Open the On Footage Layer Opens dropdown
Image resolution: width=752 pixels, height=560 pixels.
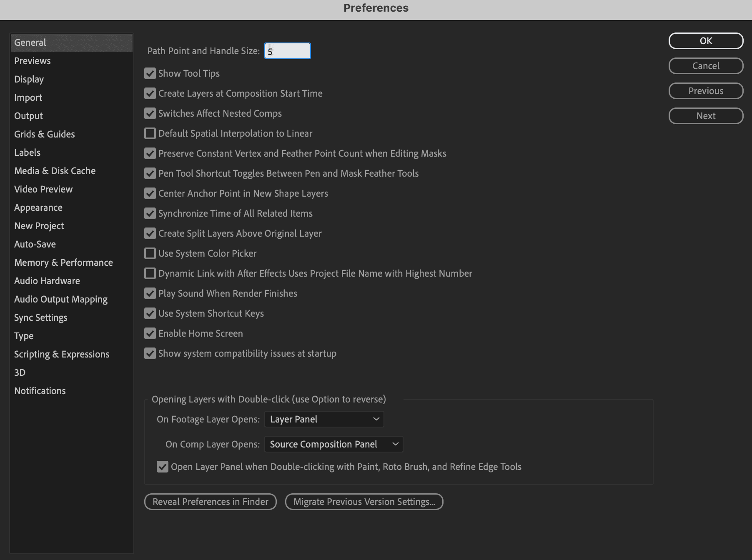pos(324,420)
